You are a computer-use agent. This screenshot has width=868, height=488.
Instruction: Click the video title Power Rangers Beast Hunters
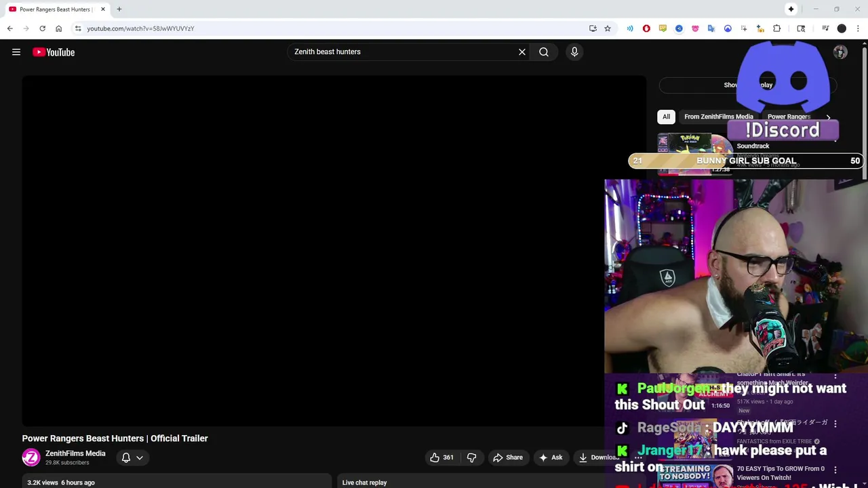coord(115,439)
